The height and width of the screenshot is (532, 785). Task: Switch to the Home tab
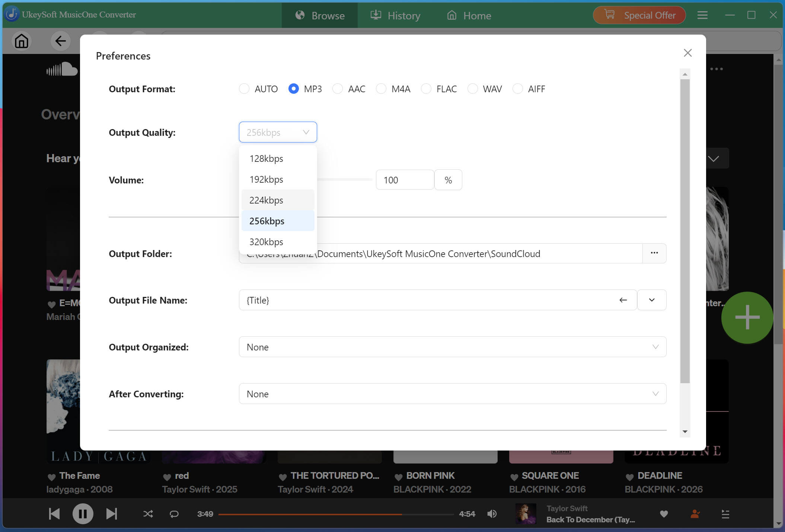pos(469,15)
